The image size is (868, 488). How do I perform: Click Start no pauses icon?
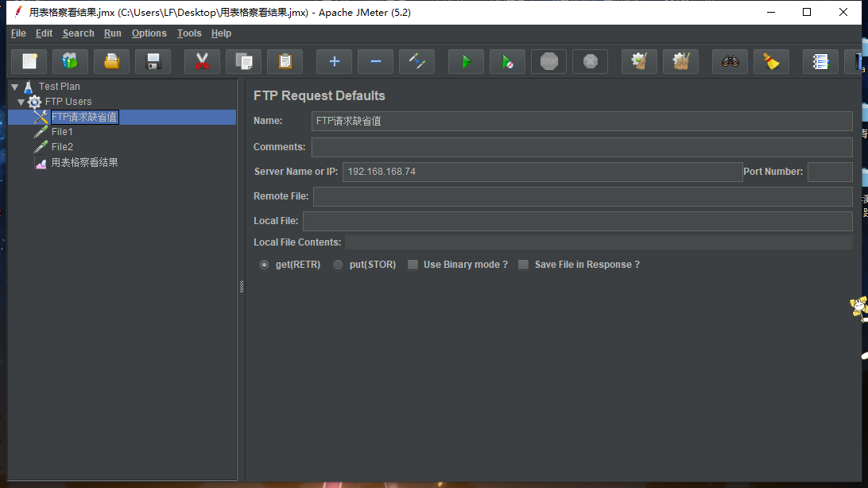tap(508, 61)
